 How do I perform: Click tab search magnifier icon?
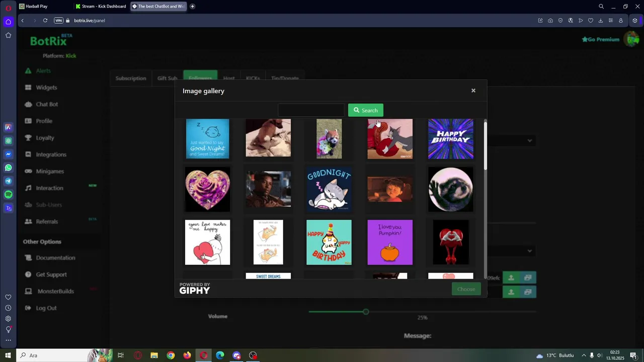(601, 7)
